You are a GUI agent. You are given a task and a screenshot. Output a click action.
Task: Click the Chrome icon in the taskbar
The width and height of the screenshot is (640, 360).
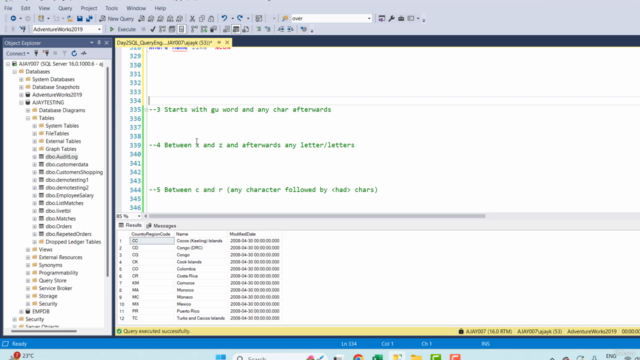[358, 358]
